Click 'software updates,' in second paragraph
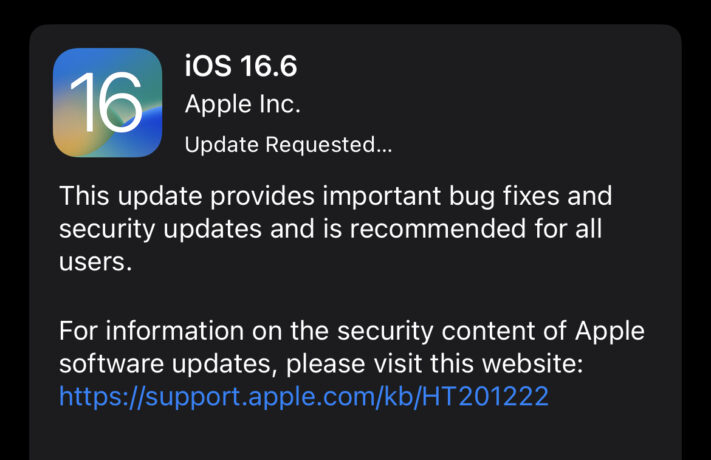The image size is (711, 460). click(x=168, y=364)
